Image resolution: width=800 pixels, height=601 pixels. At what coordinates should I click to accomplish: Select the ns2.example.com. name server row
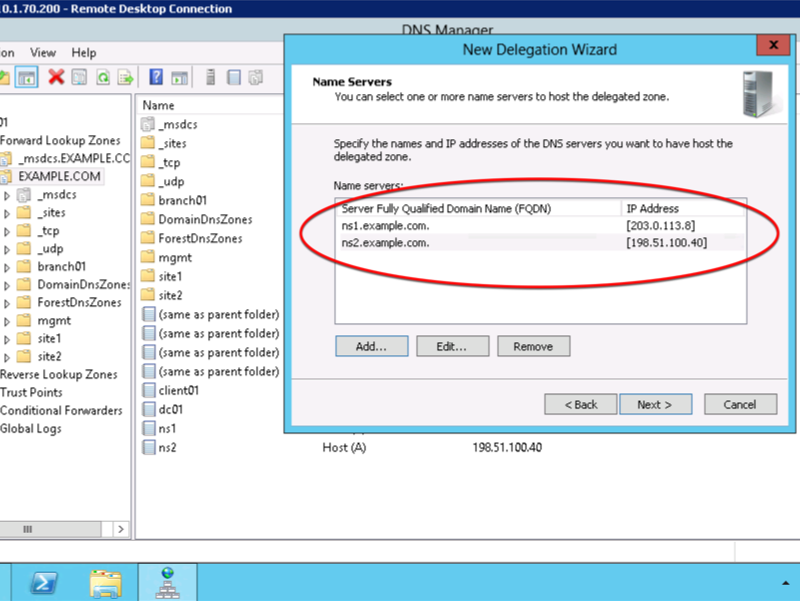point(541,243)
